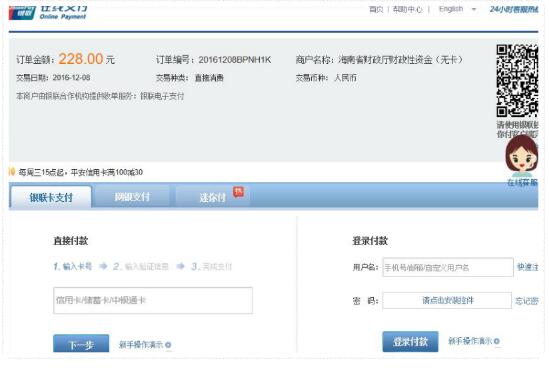Screen dimensions: 549x382
Task: Open the 首页 home link
Action: click(376, 9)
